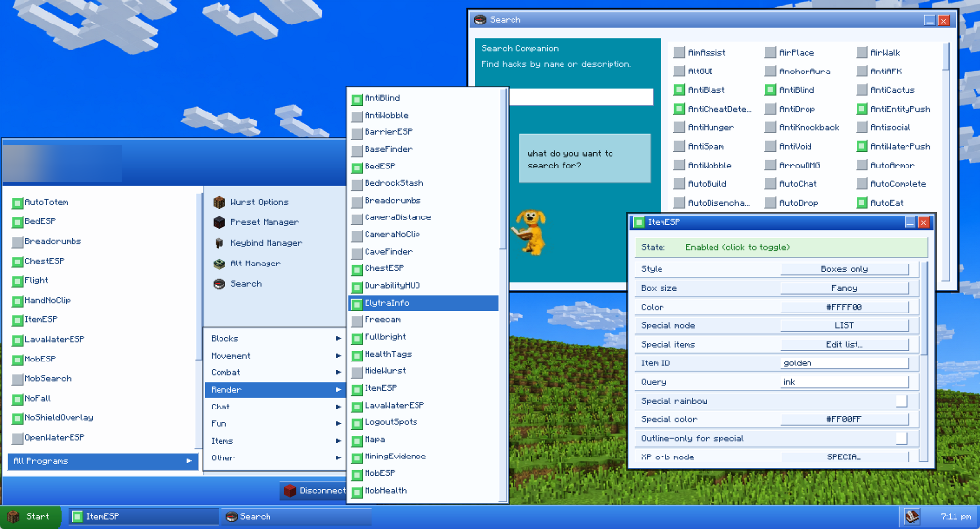Open Special color #FF00FF picker

click(x=845, y=419)
